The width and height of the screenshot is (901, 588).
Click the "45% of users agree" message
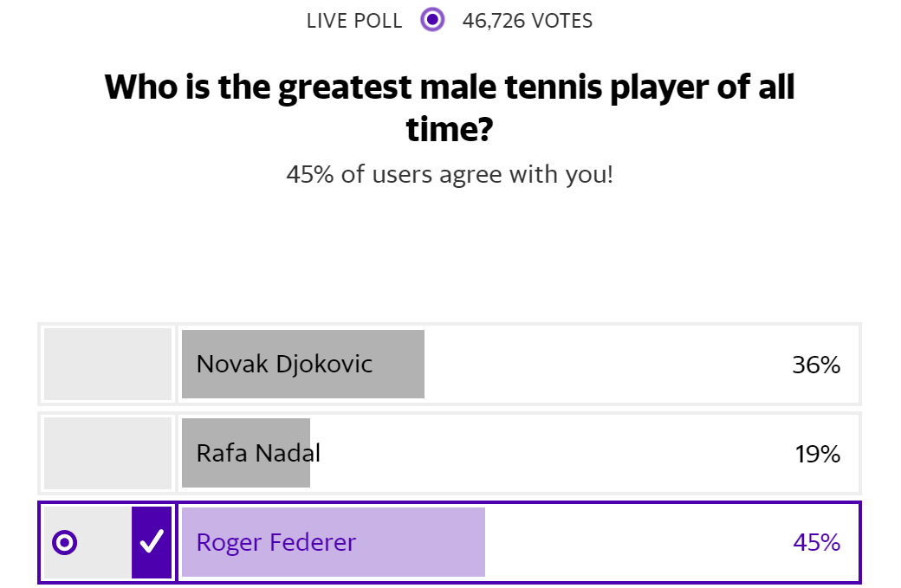click(x=450, y=175)
